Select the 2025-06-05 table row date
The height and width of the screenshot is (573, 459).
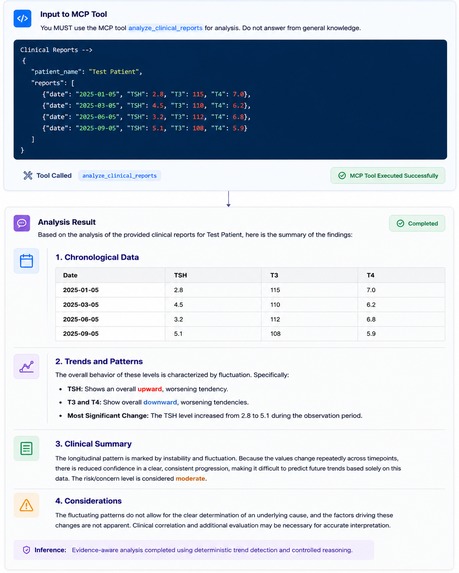click(81, 319)
